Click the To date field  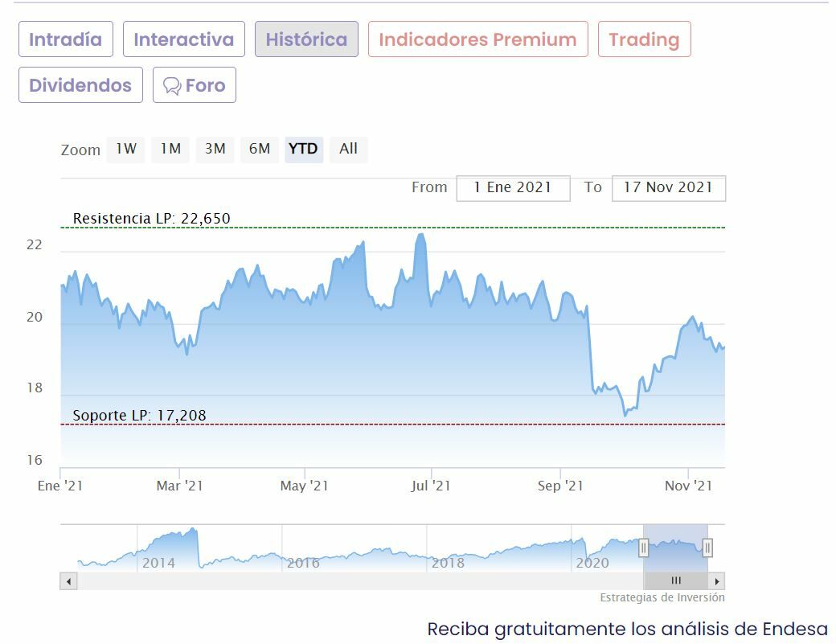668,187
